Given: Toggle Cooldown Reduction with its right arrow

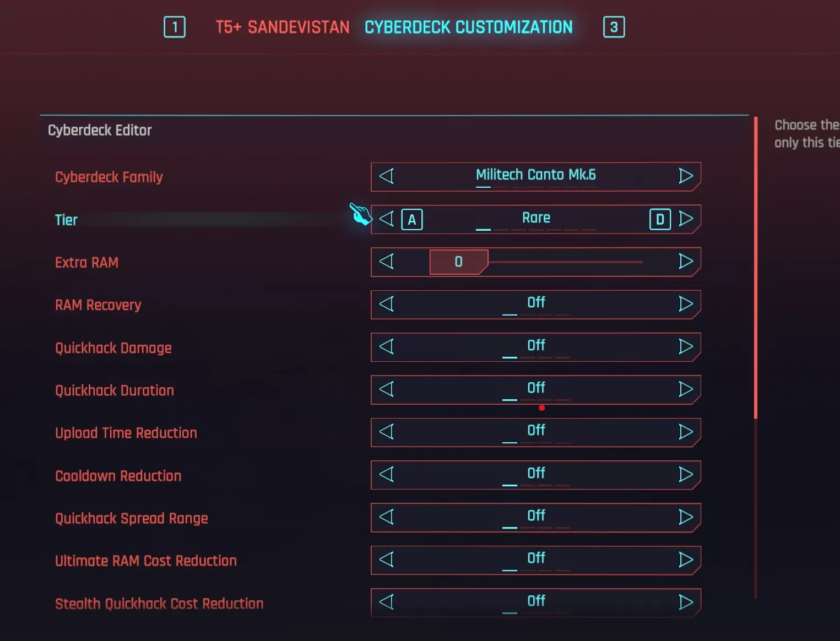Looking at the screenshot, I should pos(686,475).
